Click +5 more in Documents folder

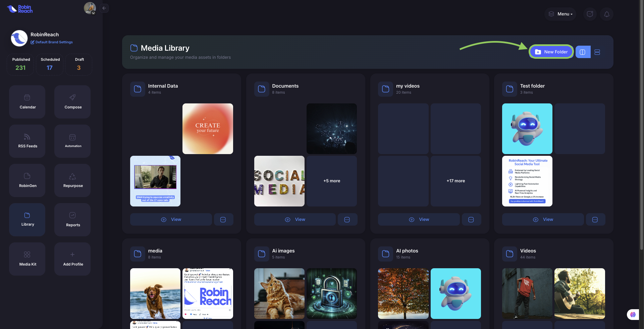(x=332, y=181)
